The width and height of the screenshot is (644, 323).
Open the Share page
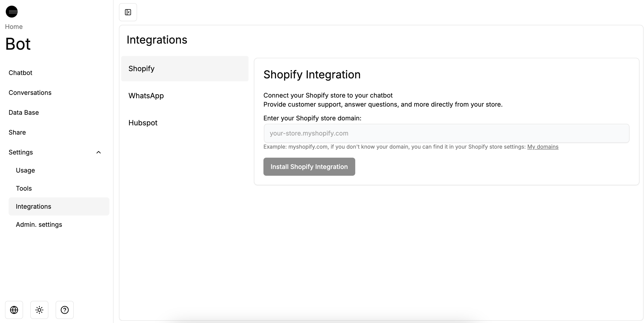[17, 132]
